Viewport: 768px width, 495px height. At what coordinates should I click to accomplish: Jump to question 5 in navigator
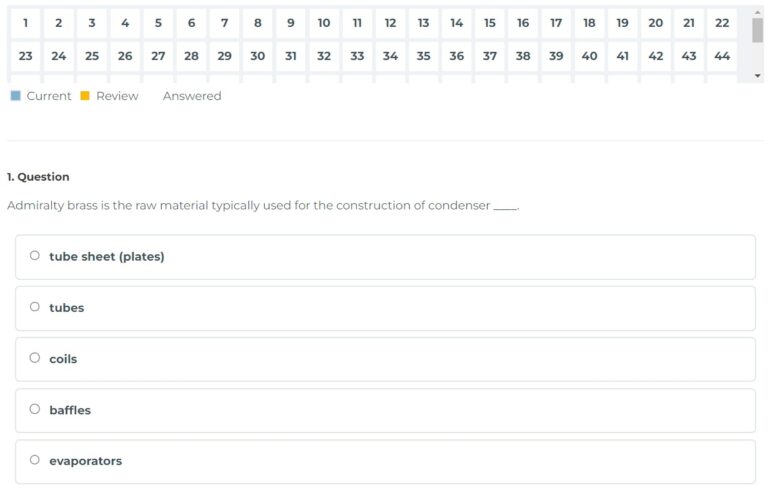pos(158,23)
